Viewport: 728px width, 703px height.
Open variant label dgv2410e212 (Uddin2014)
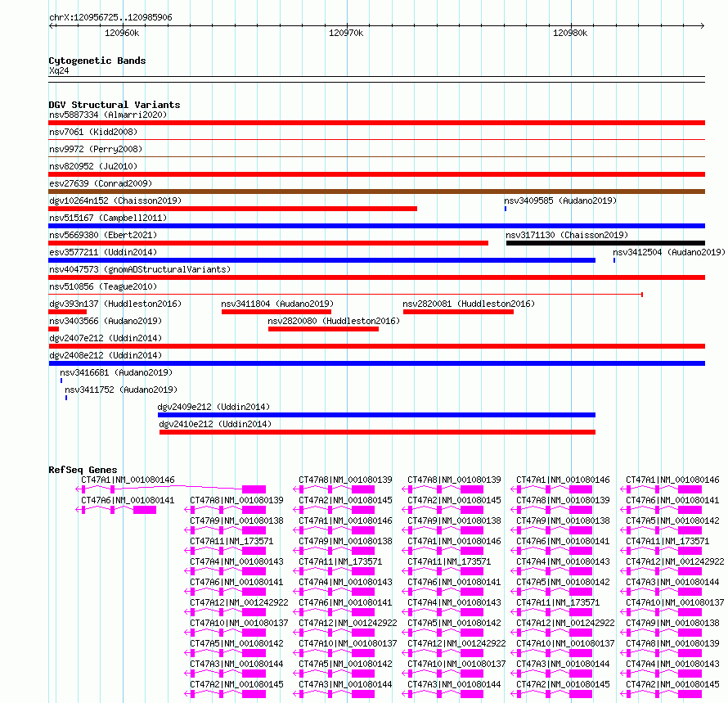215,424
